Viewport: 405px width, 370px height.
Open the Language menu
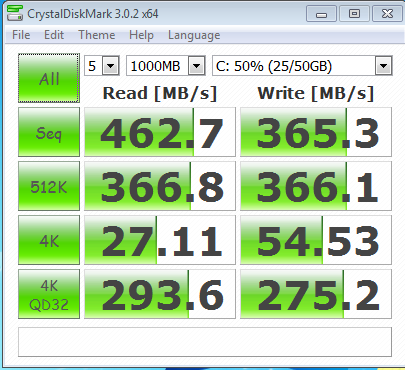194,35
